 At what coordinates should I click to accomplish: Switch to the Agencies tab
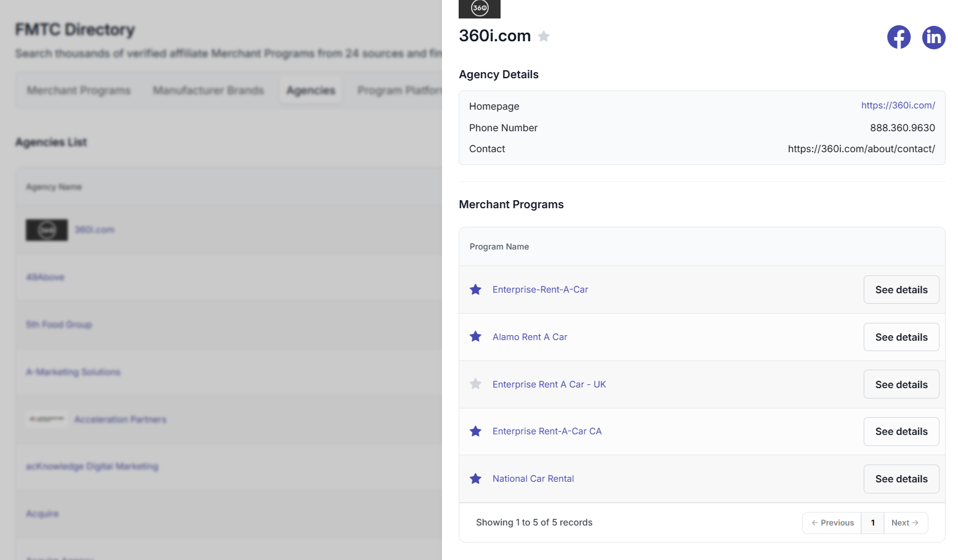[311, 91]
